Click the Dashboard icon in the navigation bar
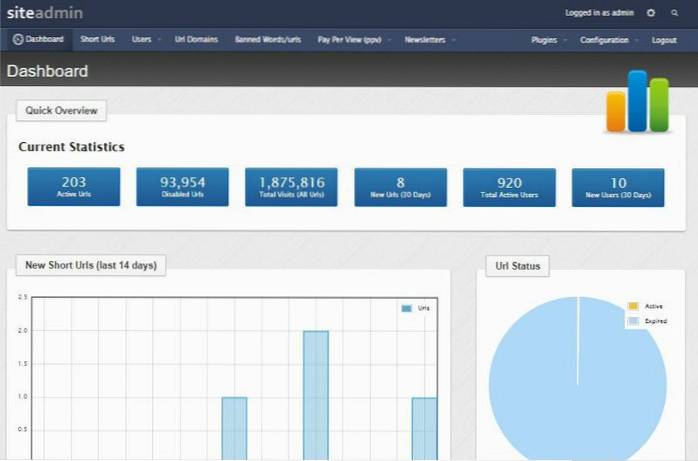 19,40
